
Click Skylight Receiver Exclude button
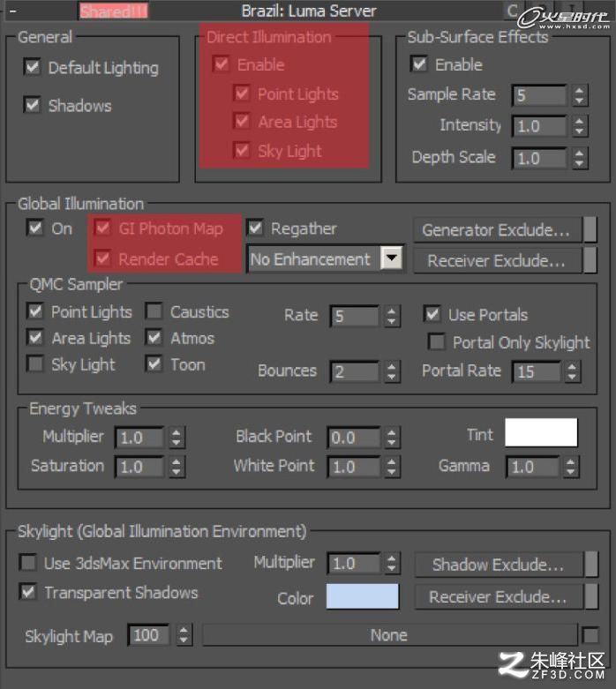coord(498,596)
